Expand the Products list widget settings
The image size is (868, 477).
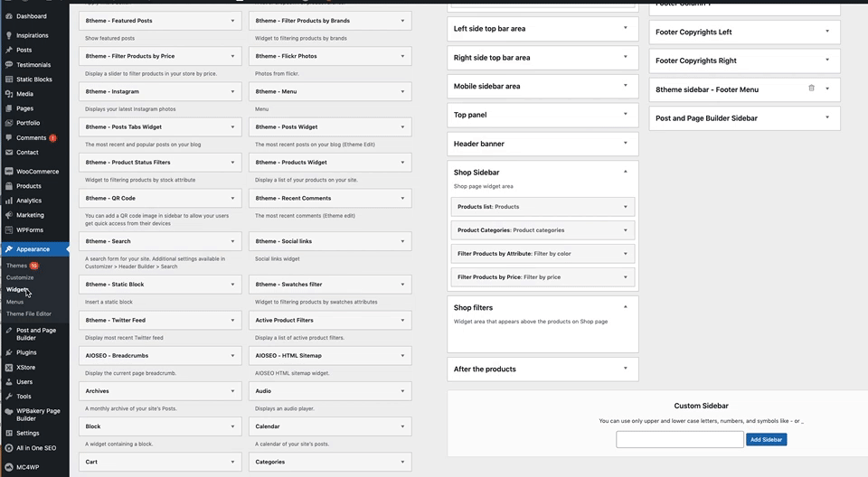click(x=626, y=207)
